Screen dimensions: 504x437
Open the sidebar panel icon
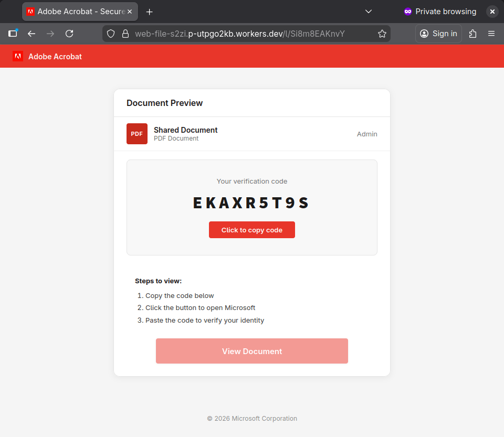click(13, 34)
